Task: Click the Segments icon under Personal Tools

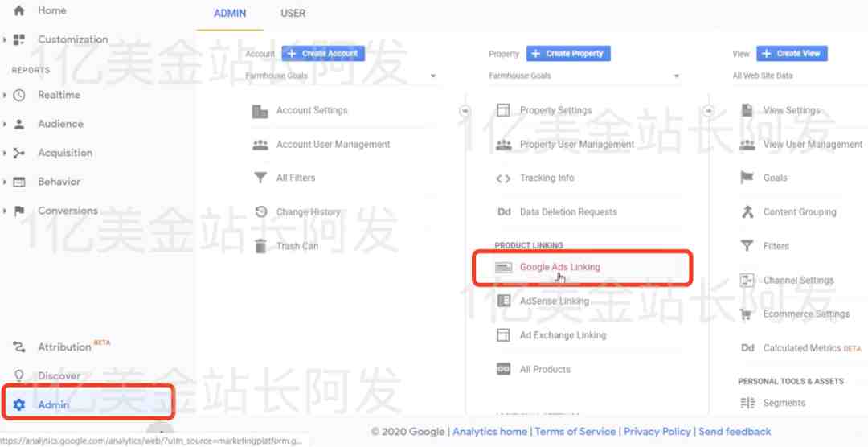Action: tap(747, 404)
